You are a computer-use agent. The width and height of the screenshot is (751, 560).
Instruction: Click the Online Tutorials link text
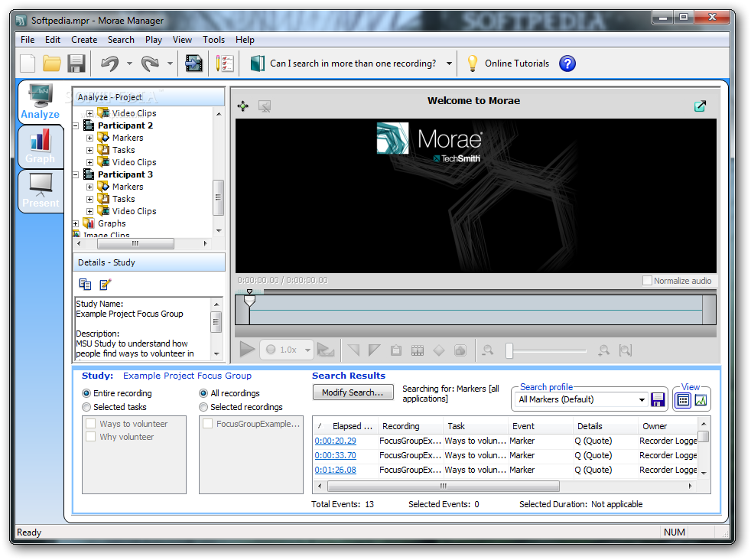click(517, 63)
